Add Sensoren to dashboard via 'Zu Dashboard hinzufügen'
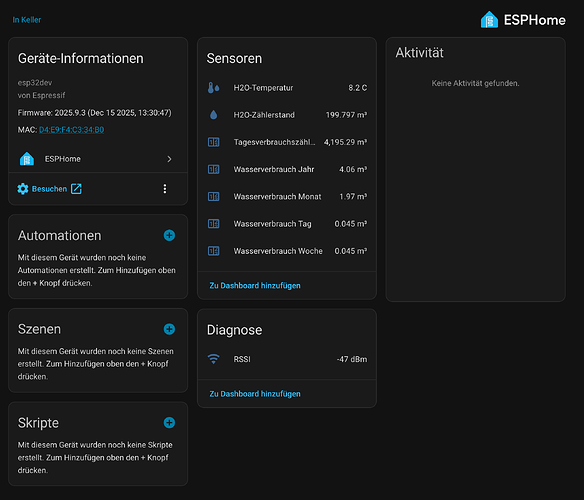Image resolution: width=584 pixels, height=500 pixels. click(x=255, y=286)
